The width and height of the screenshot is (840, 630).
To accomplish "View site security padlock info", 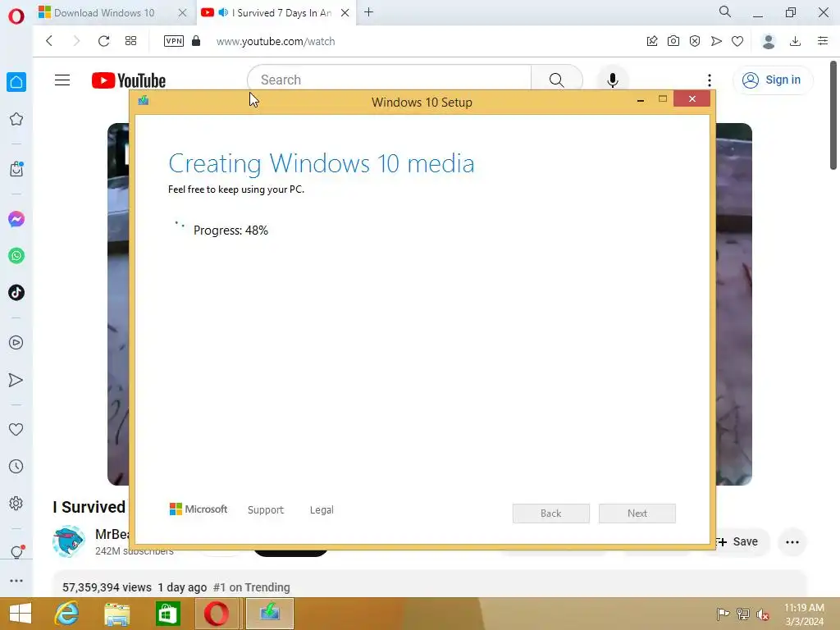I will coord(196,41).
